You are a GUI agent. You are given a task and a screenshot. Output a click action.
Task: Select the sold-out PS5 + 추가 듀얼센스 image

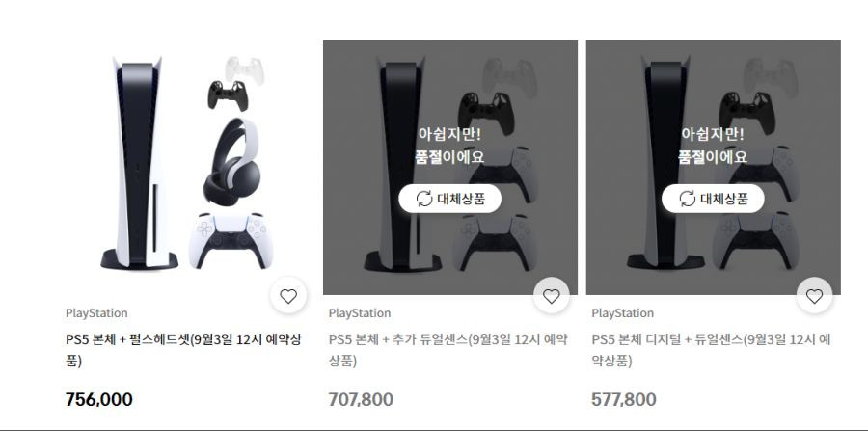[450, 167]
